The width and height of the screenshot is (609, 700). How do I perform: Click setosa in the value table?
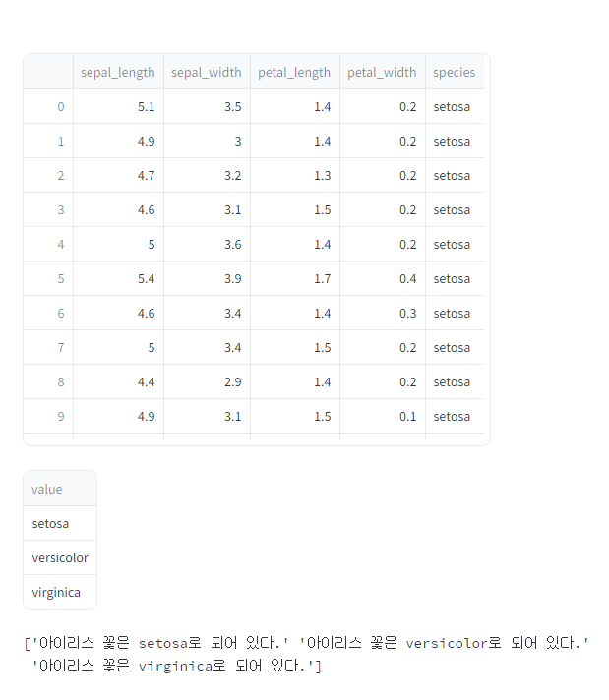point(60,523)
